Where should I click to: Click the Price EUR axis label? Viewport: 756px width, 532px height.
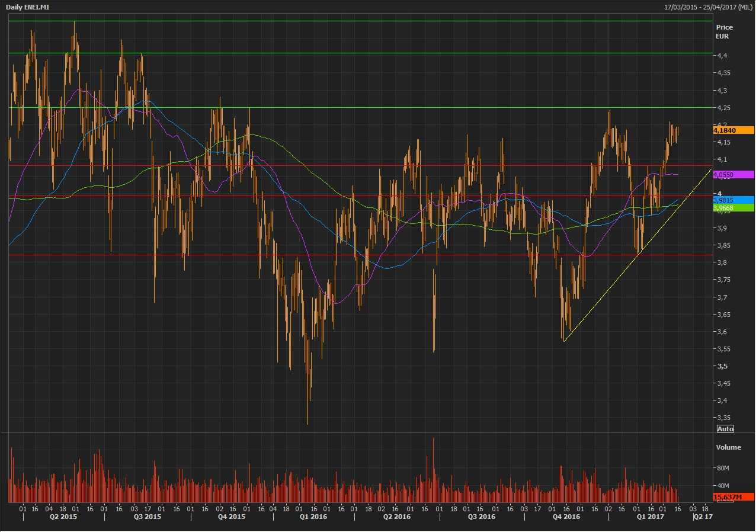(724, 32)
